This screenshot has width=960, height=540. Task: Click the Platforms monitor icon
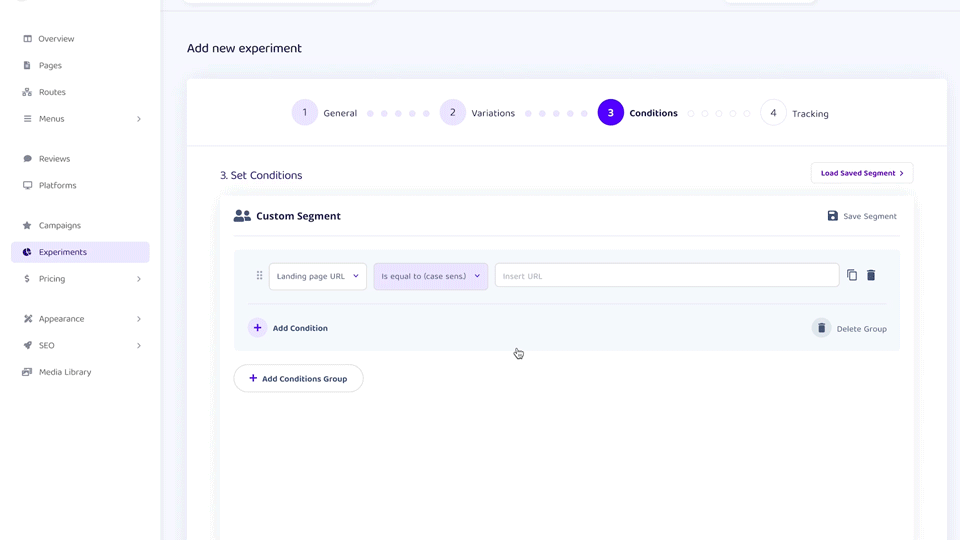[x=27, y=186]
